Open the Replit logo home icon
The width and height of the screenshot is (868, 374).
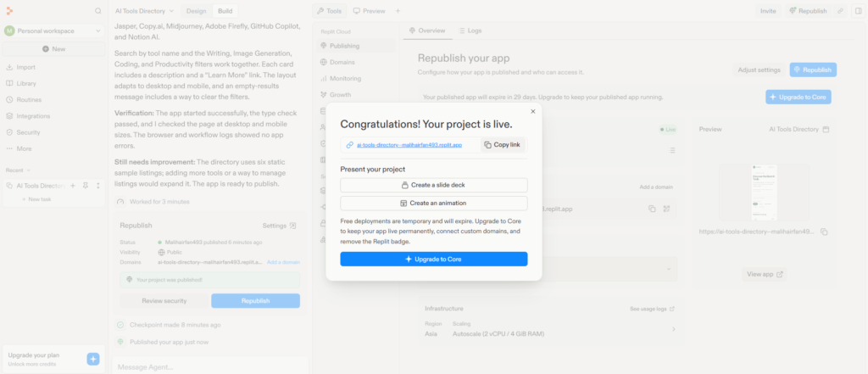point(9,10)
